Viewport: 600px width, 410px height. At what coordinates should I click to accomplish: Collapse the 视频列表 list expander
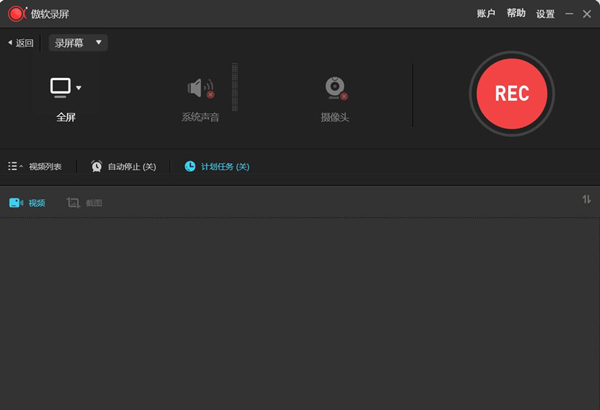click(15, 166)
